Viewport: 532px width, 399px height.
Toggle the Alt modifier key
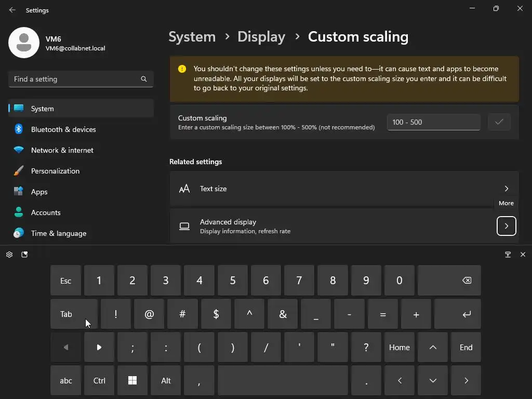pyautogui.click(x=166, y=380)
